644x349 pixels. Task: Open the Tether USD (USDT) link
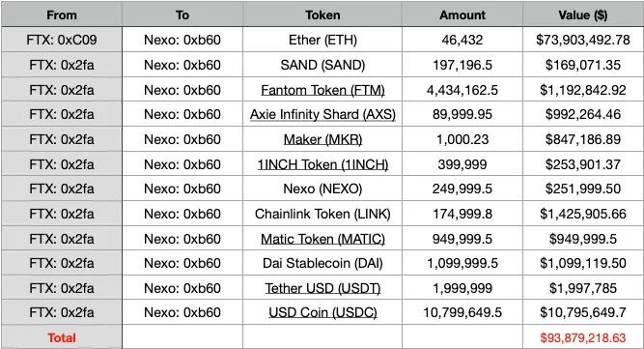coord(322,288)
